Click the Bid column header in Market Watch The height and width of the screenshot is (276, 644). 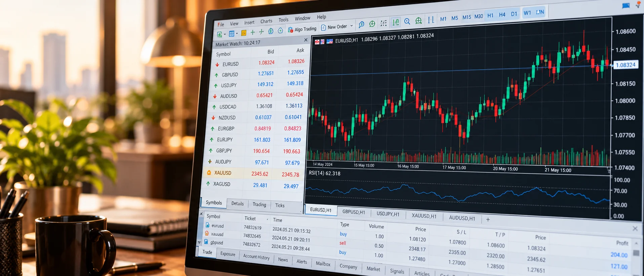coord(271,51)
